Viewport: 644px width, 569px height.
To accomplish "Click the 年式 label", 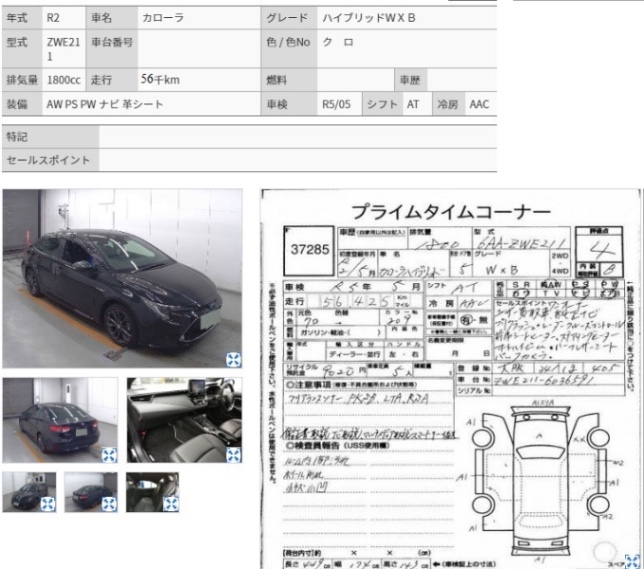I will pyautogui.click(x=17, y=18).
